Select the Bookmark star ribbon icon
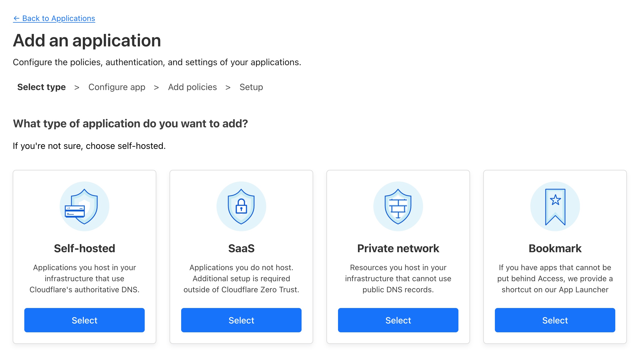The image size is (644, 358). coord(555,206)
